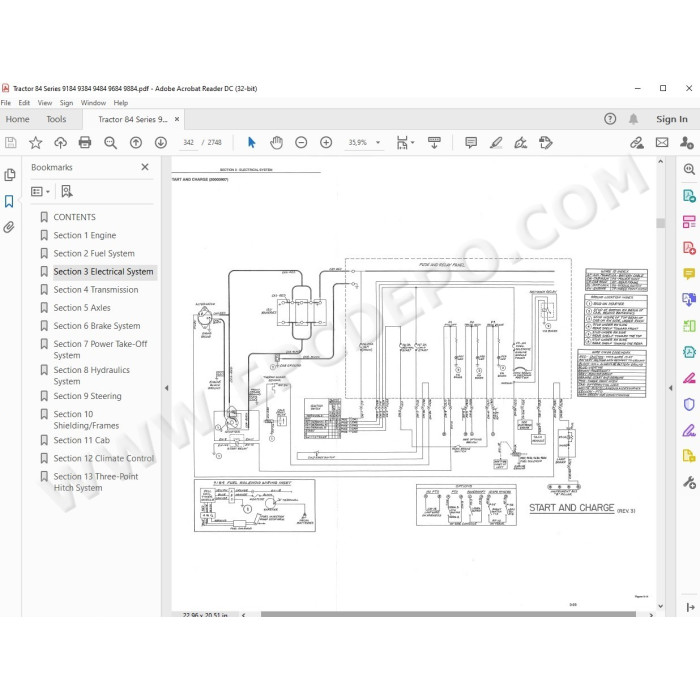Open the Attachments paperclip panel
Viewport: 700px width, 700px height.
pos(9,227)
